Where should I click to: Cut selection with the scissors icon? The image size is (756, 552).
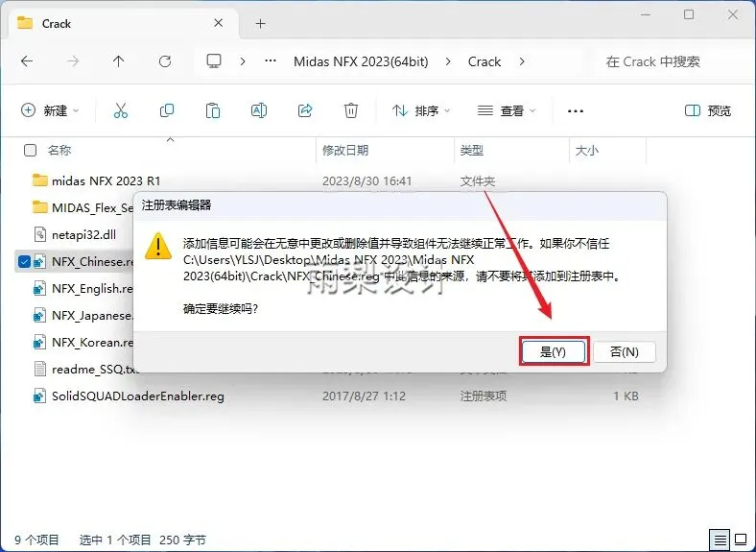(121, 110)
